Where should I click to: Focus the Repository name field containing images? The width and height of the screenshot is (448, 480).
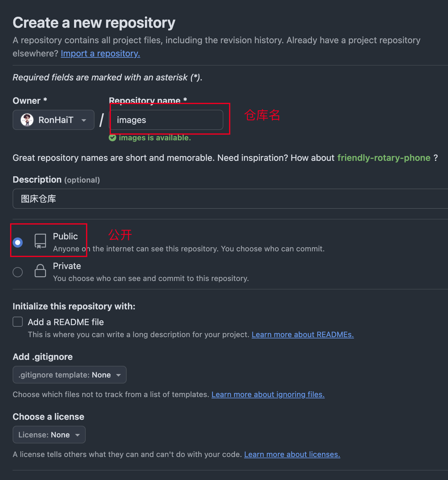coord(166,120)
